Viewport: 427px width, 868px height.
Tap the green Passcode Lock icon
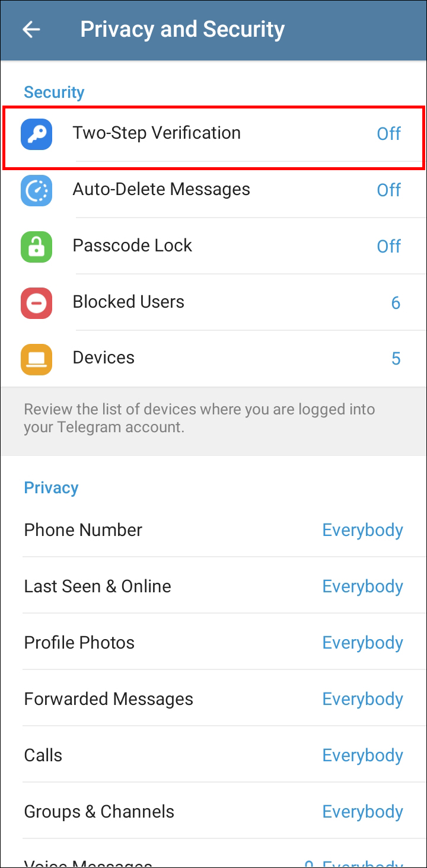tap(37, 246)
